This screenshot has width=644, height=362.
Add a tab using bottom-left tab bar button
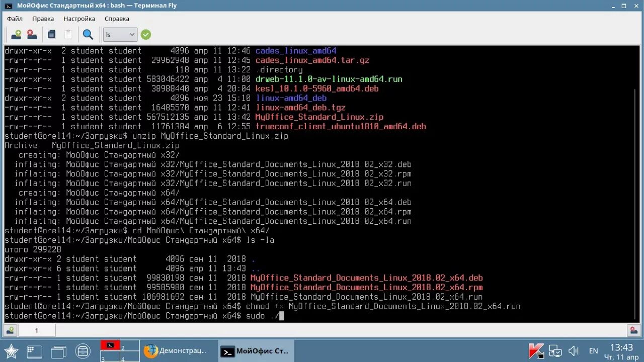[x=10, y=330]
